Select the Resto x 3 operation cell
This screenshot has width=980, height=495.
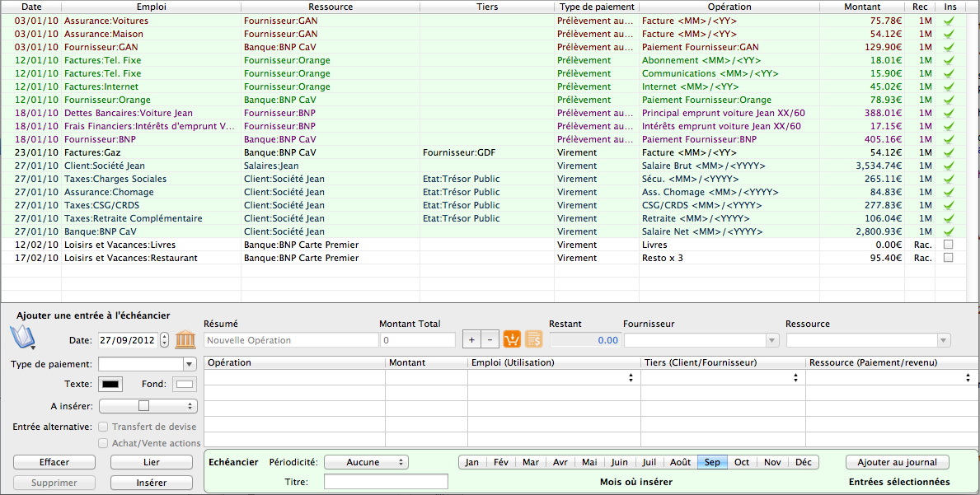729,258
